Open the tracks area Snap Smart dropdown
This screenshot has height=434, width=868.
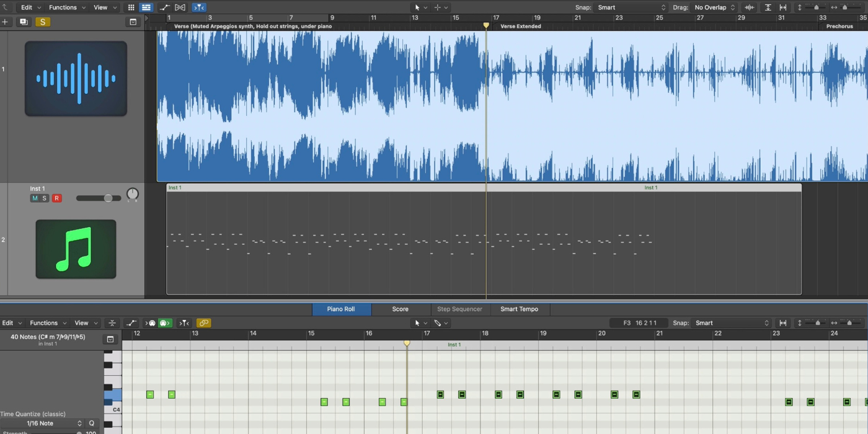tap(631, 7)
